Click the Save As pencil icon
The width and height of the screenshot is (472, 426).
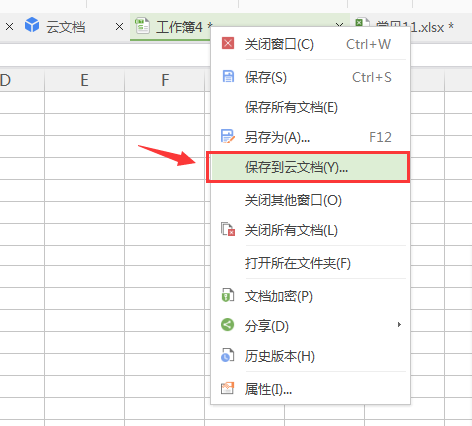[228, 136]
